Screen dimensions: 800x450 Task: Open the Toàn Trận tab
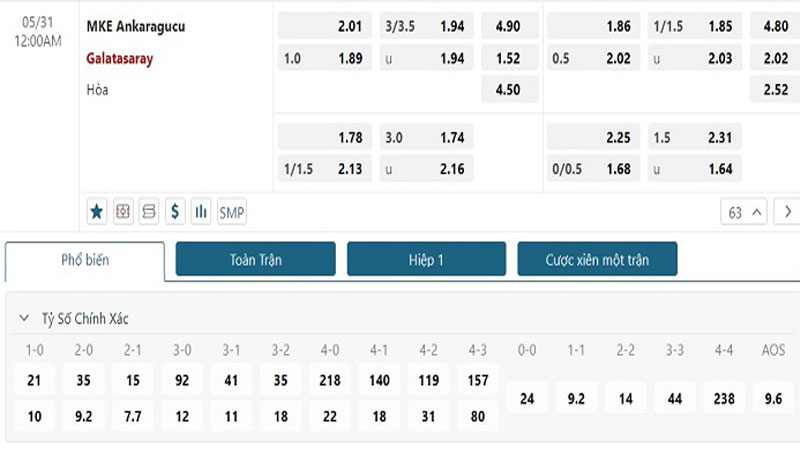click(255, 260)
